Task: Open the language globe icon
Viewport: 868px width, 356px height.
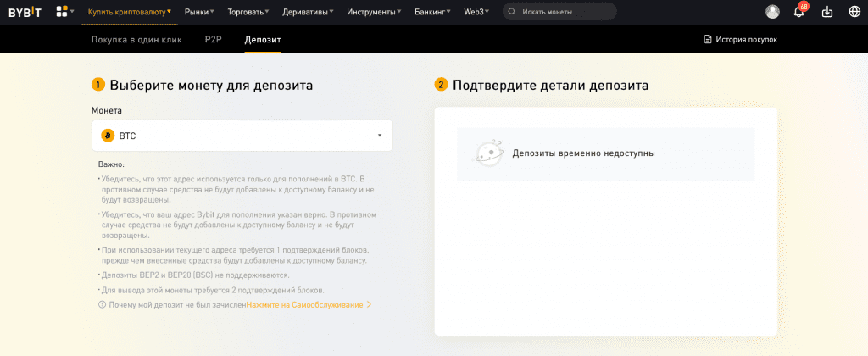Action: tap(854, 12)
